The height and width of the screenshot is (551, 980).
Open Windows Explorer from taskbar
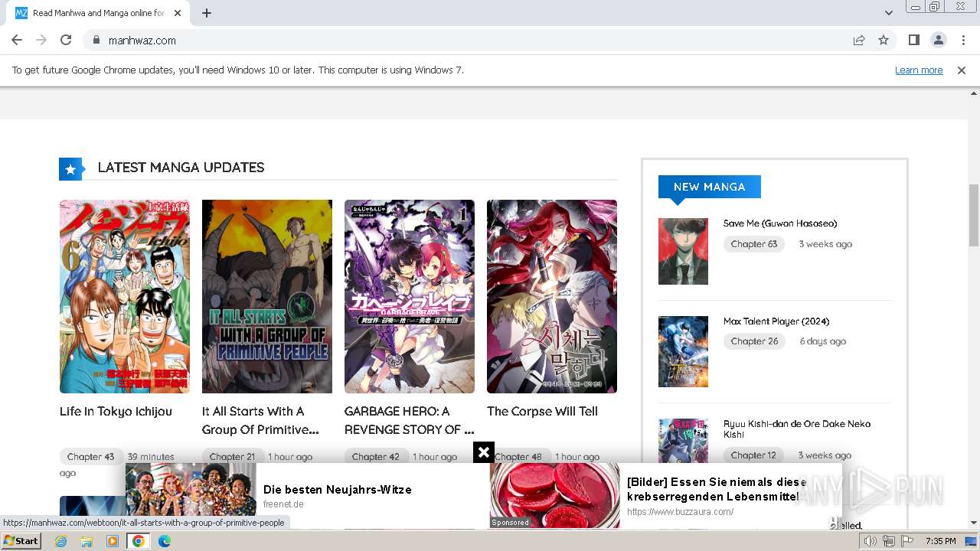(x=87, y=541)
